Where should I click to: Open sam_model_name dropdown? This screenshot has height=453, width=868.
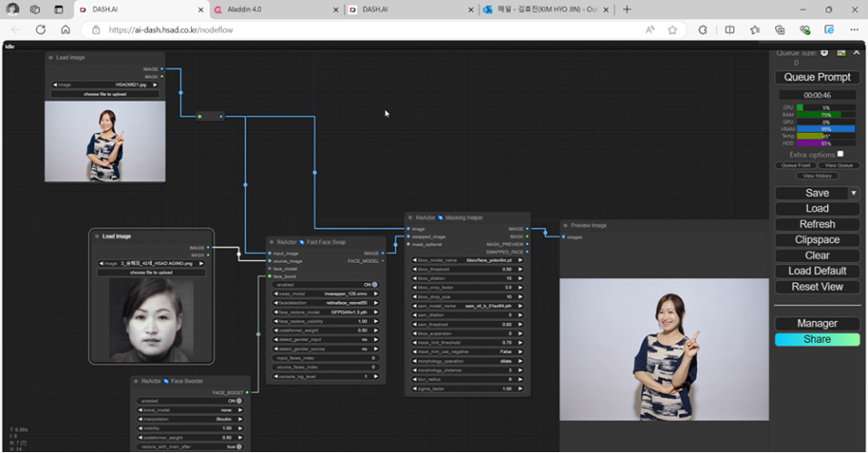468,306
